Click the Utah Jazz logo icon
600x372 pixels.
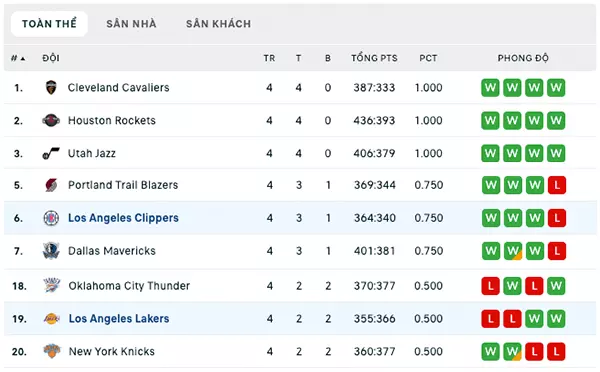pyautogui.click(x=51, y=153)
